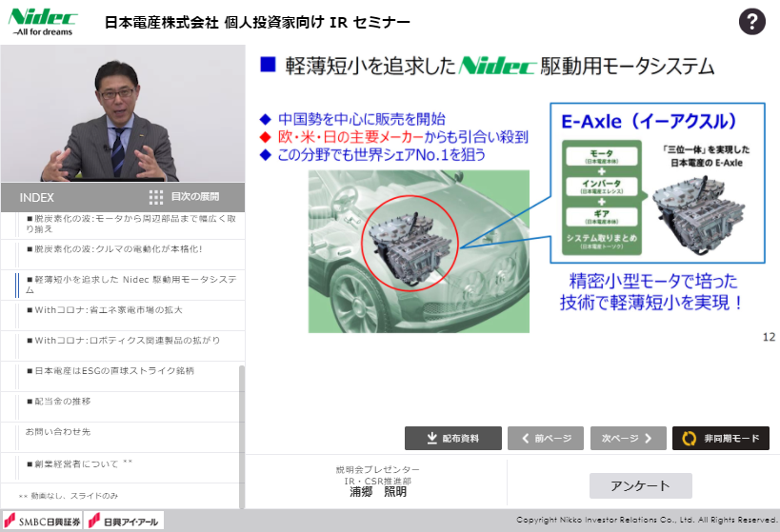Download materials with the 配布資料 button

(x=453, y=438)
